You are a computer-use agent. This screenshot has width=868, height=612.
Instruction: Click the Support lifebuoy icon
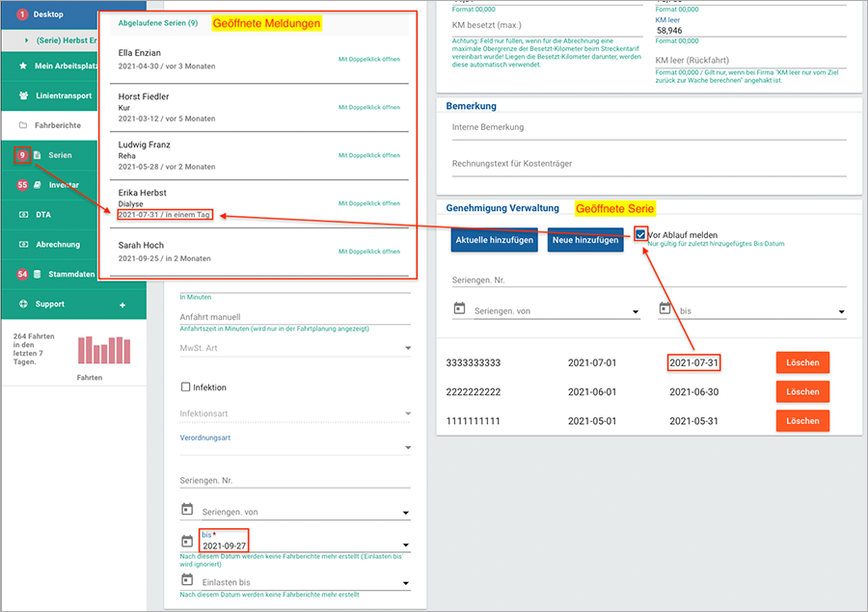[x=23, y=305]
